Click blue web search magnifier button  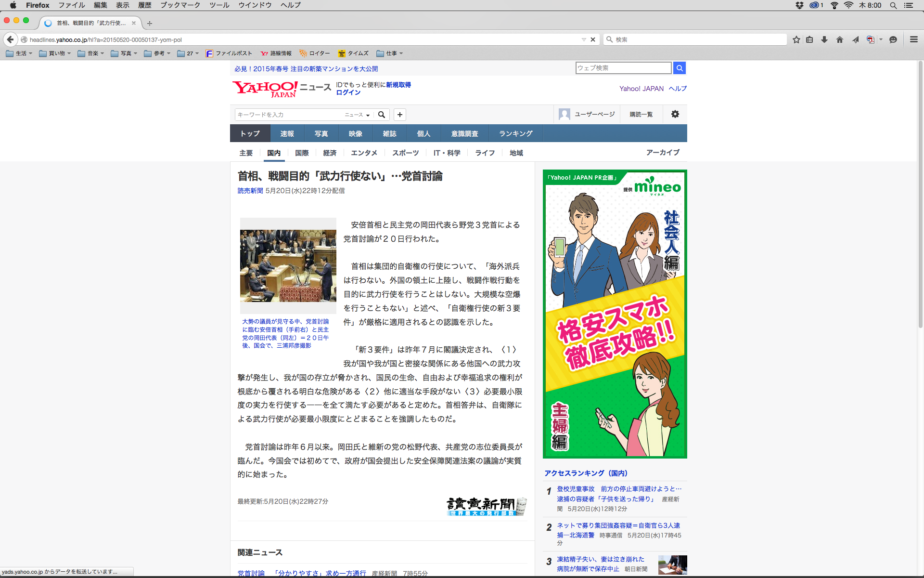680,68
